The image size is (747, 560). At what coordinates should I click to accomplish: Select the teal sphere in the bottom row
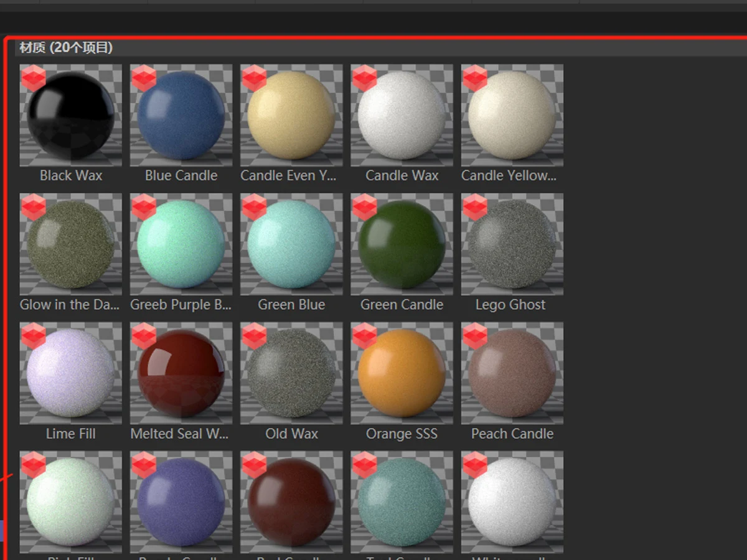pyautogui.click(x=402, y=503)
